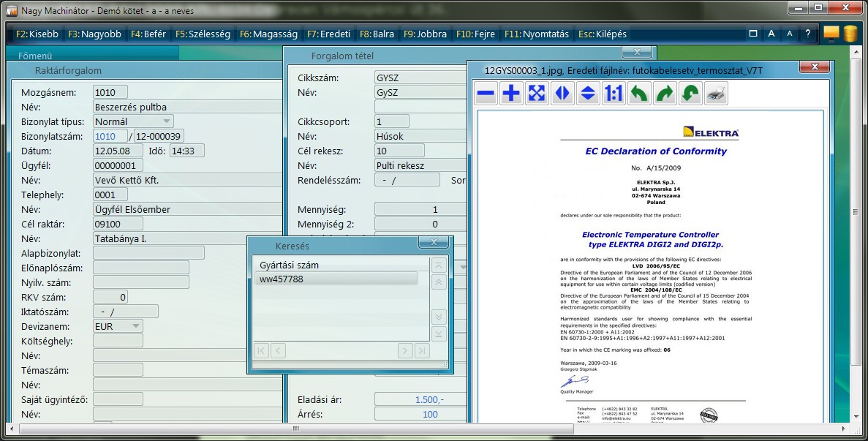Rotate image right with green arrow
Image resolution: width=868 pixels, height=441 pixels.
[665, 94]
